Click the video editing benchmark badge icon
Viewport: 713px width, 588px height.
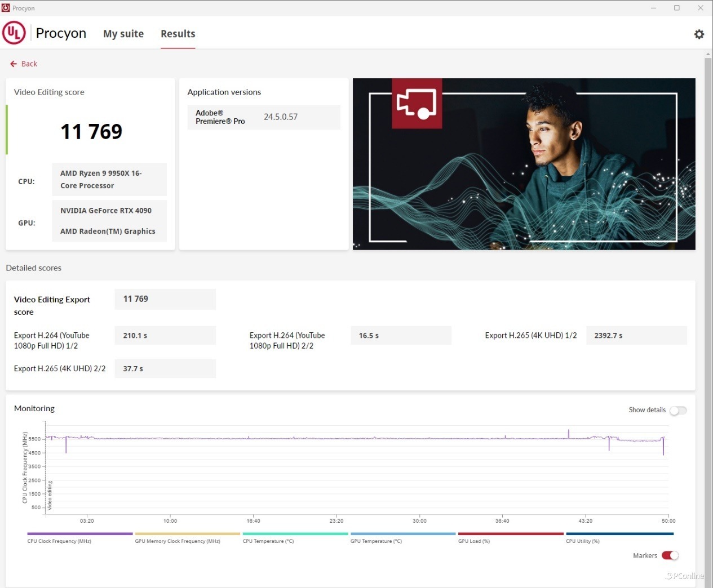click(417, 104)
